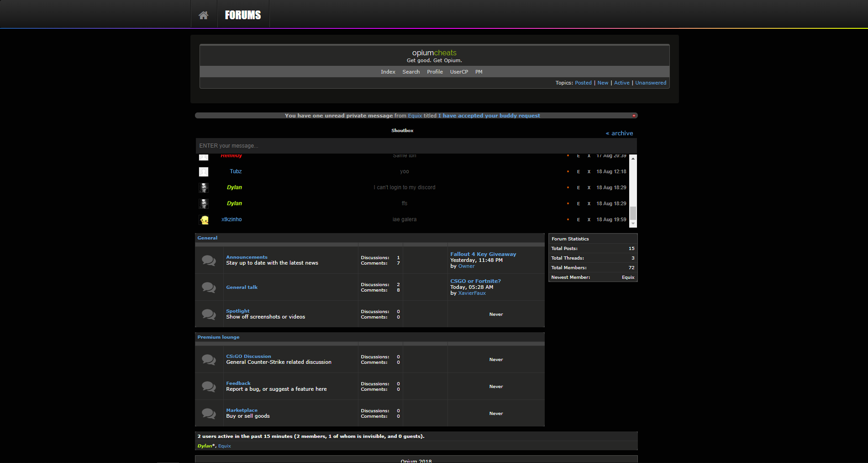
Task: Open the Search menu item
Action: [411, 72]
